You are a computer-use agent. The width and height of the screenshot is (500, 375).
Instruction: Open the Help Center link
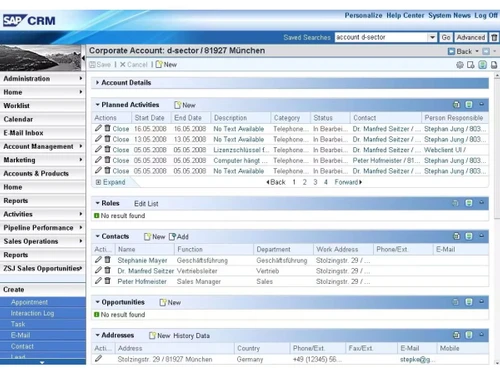405,15
